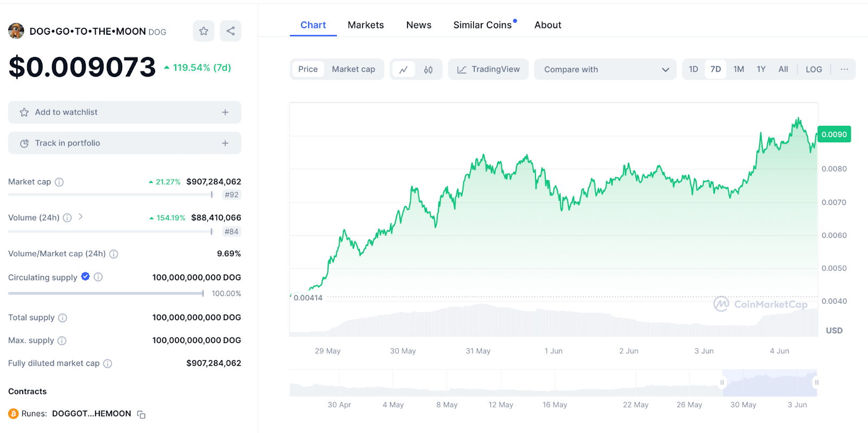Click the plus icon on Track in portfolio

tap(225, 143)
